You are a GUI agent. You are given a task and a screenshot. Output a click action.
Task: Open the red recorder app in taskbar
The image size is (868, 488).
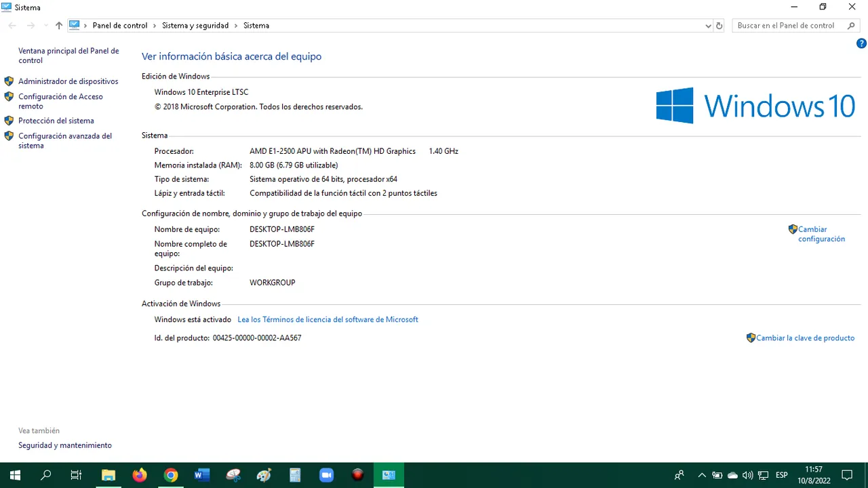point(358,475)
